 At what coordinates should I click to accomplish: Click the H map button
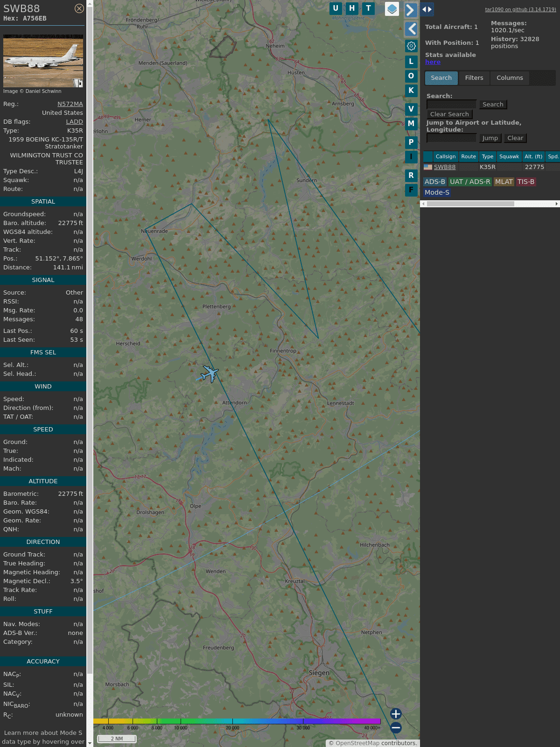(352, 8)
